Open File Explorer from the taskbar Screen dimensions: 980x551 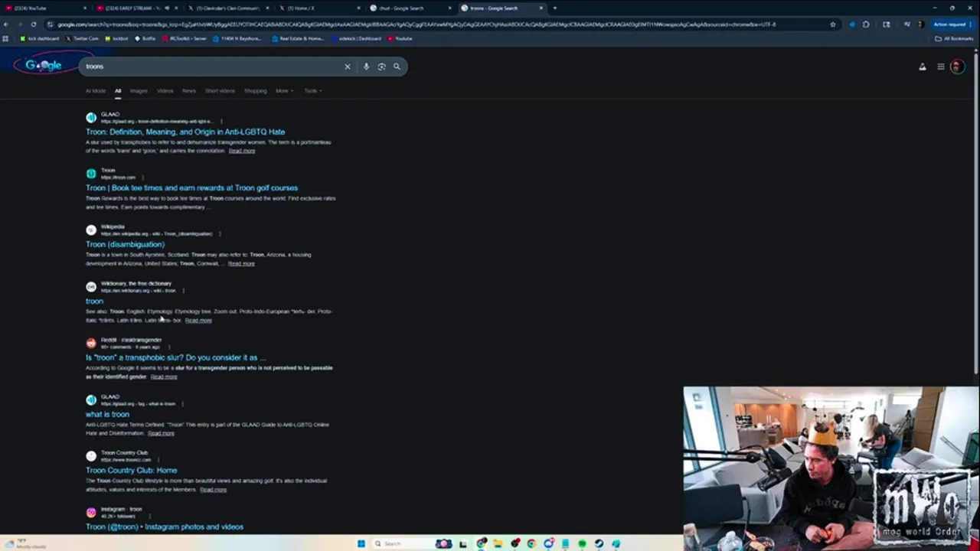coord(498,543)
